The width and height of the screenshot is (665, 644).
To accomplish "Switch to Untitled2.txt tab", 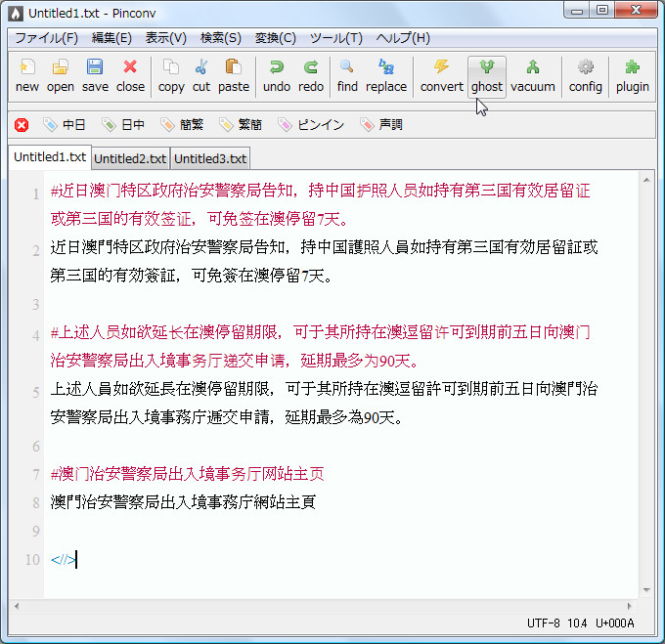I will [x=130, y=159].
